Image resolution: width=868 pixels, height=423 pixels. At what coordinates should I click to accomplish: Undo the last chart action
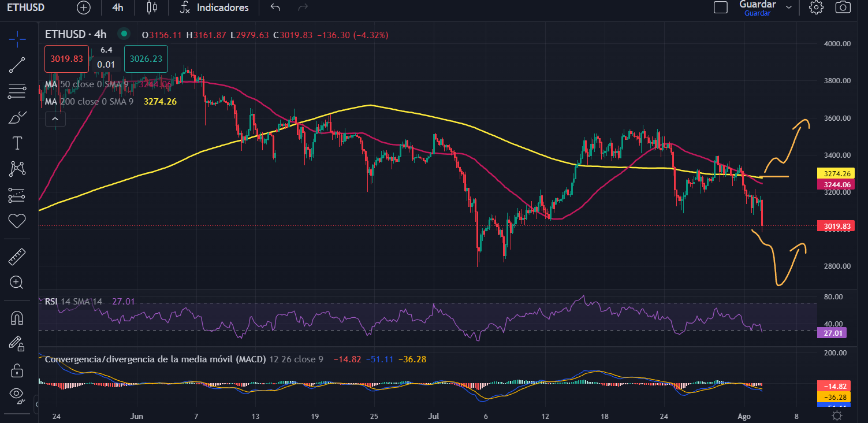click(x=275, y=8)
